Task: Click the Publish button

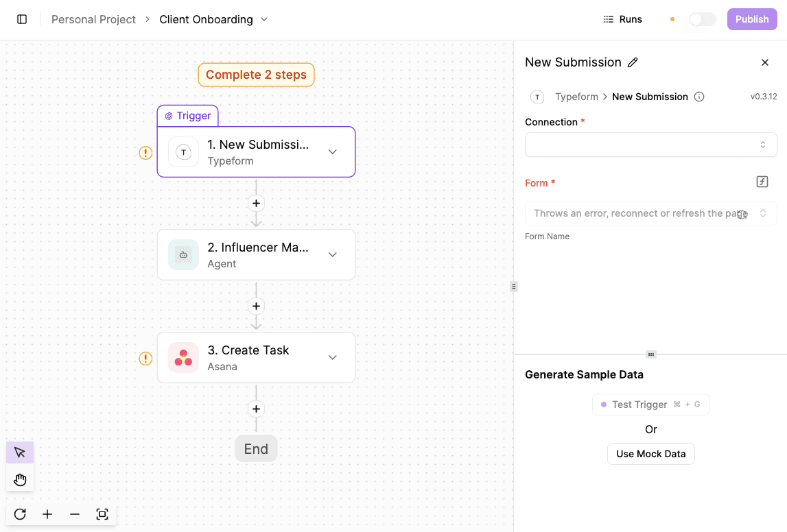Action: (751, 19)
